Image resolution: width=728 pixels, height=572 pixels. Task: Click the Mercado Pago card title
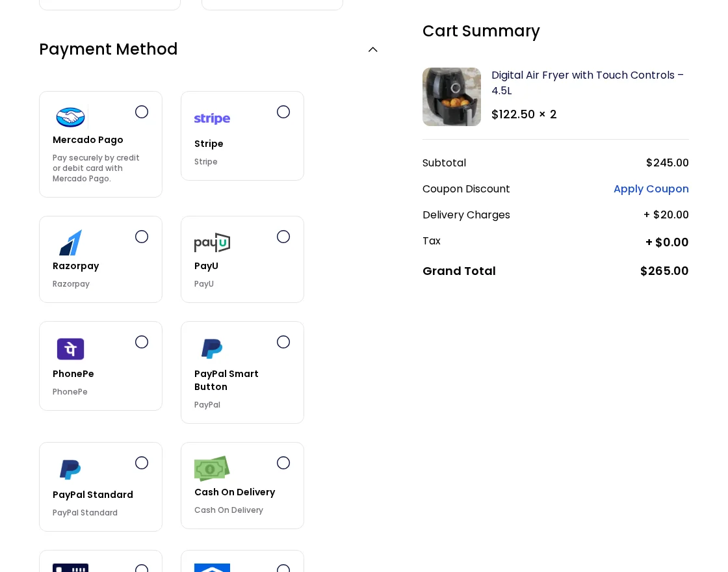88,140
